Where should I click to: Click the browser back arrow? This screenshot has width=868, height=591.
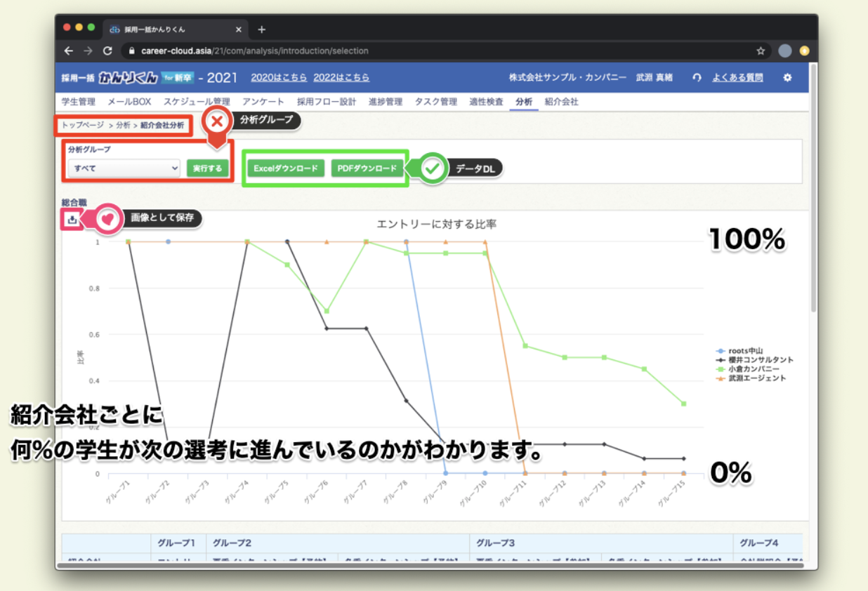tap(68, 51)
